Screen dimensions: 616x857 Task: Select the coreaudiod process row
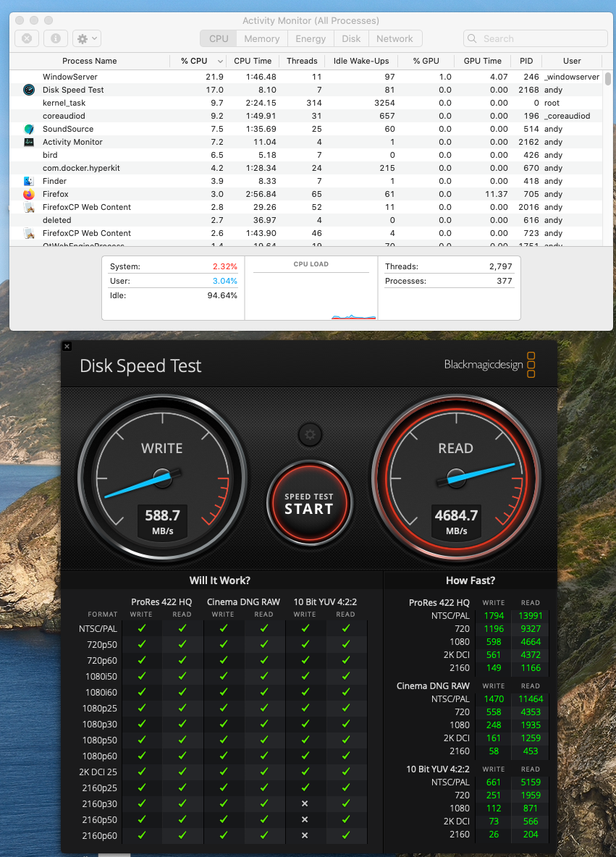[x=306, y=116]
